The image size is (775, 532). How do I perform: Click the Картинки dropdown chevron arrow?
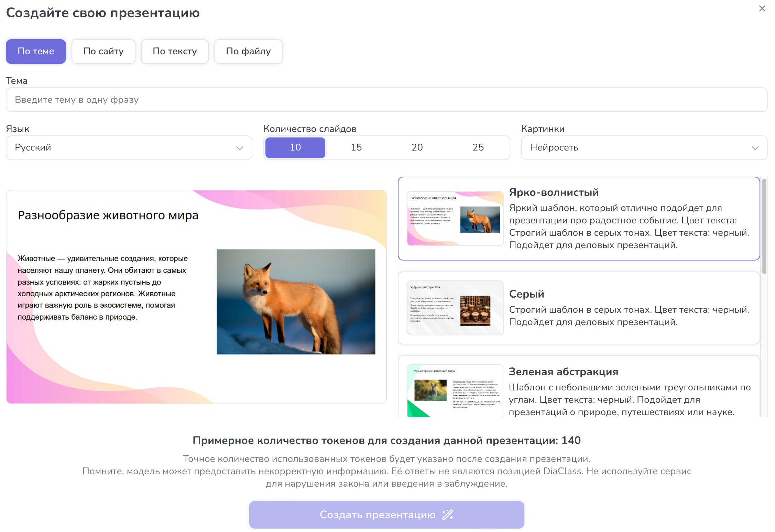[755, 148]
